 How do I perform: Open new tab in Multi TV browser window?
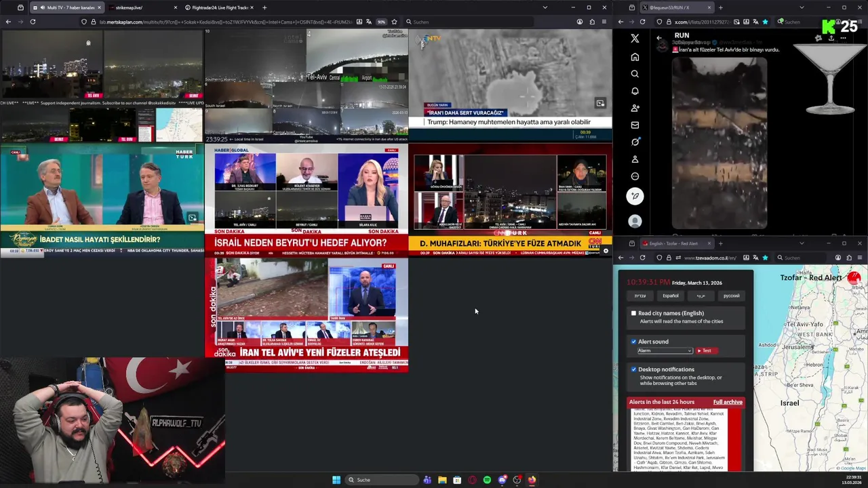(x=264, y=7)
